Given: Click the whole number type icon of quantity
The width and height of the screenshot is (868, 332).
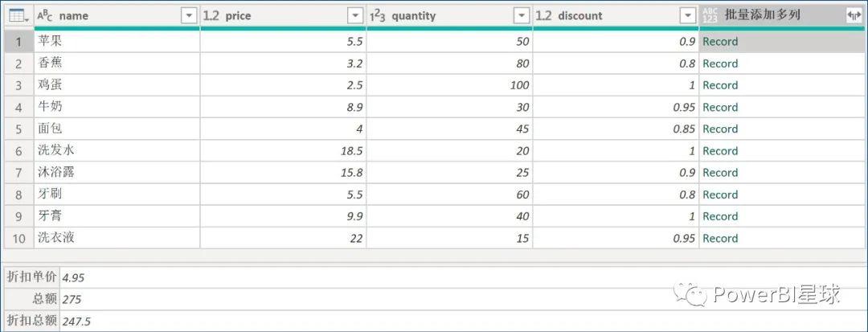Looking at the screenshot, I should [x=378, y=16].
